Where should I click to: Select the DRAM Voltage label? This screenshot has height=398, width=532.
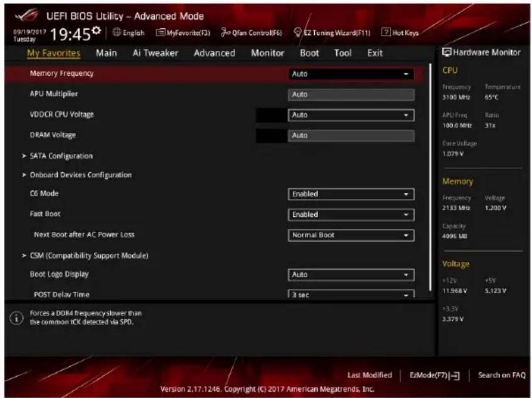point(53,135)
